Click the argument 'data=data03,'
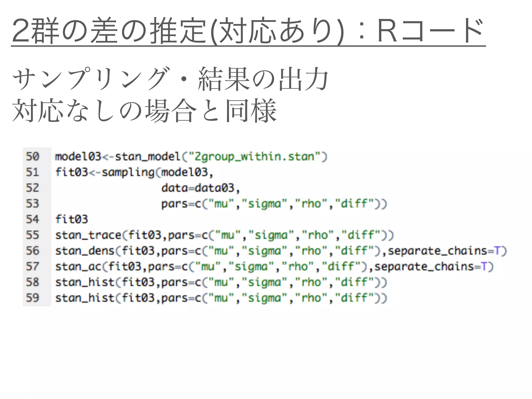Screen dimensions: 532x399 click(x=201, y=188)
